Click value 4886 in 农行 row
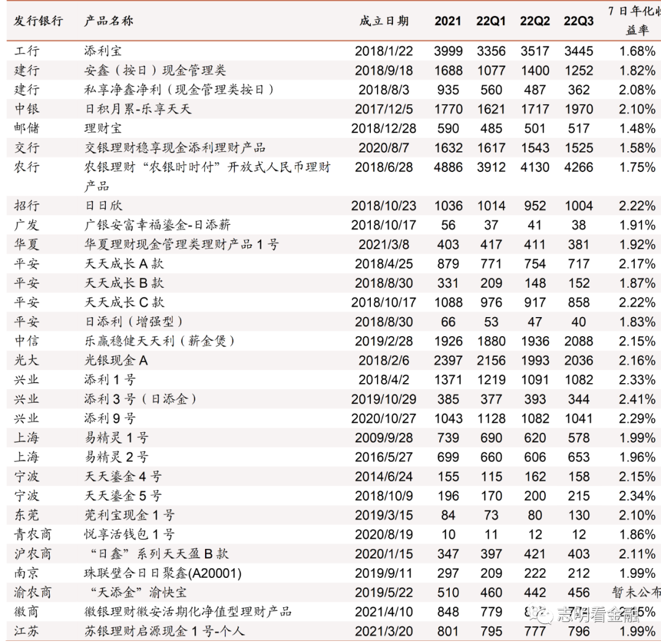This screenshot has width=661, height=644. 448,168
